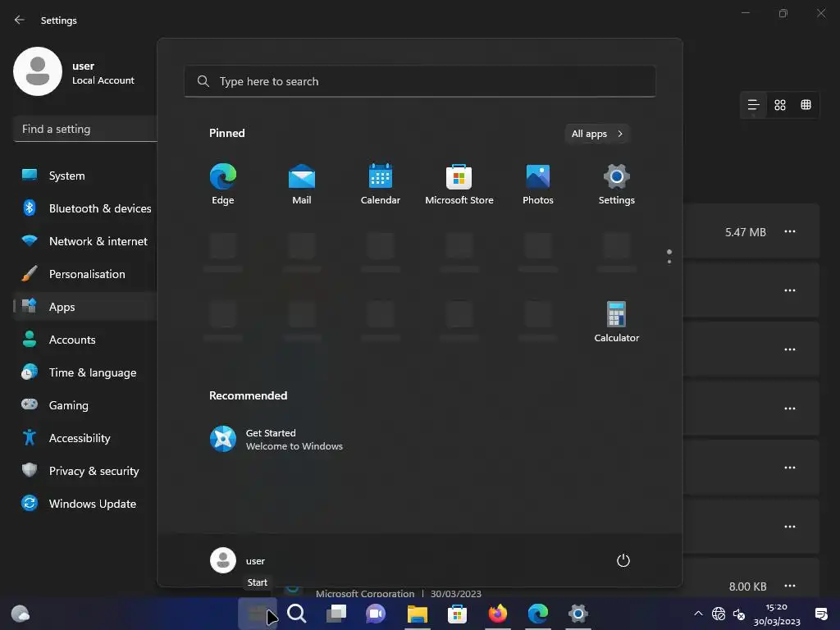Launch Mail from pinned apps
The image size is (840, 630).
click(x=302, y=185)
